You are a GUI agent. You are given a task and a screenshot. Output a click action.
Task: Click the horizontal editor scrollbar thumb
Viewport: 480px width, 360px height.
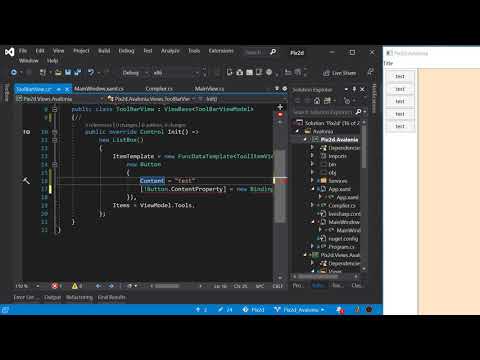pos(167,286)
